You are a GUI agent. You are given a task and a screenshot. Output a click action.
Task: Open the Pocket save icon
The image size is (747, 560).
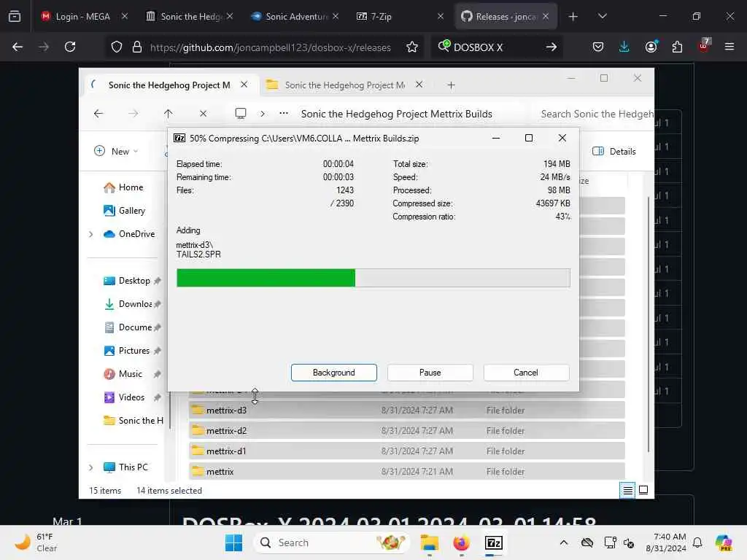(x=598, y=47)
